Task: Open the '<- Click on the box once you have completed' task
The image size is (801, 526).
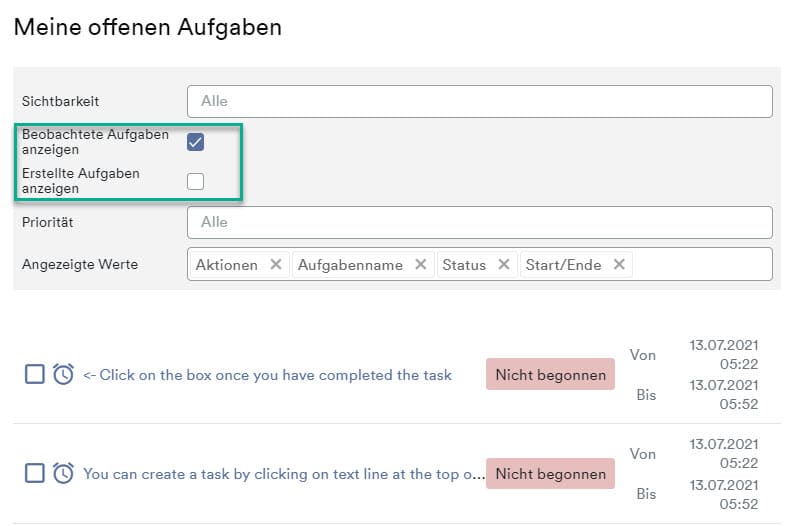Action: (267, 375)
